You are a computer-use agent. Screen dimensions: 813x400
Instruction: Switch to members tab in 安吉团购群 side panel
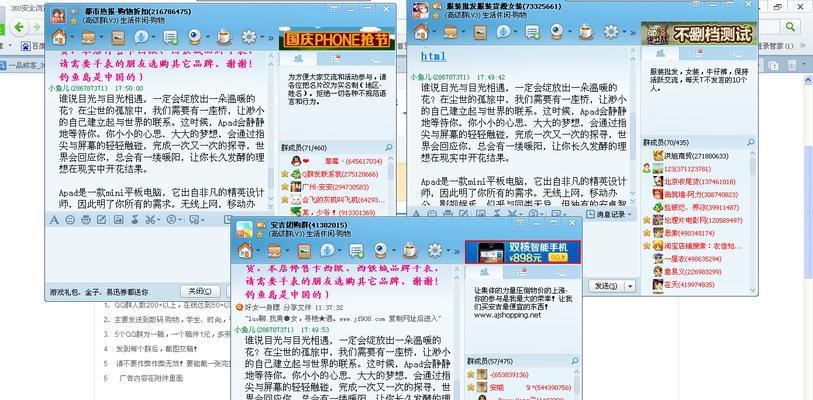484,271
